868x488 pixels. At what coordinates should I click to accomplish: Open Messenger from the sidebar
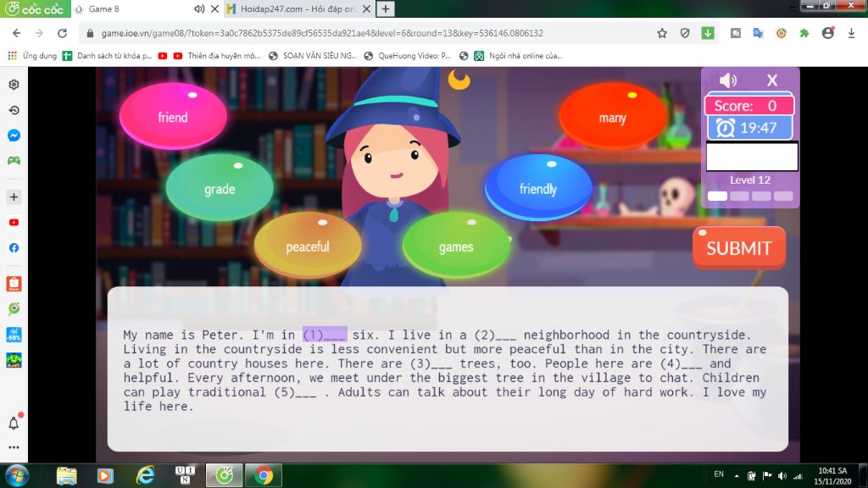pos(14,136)
